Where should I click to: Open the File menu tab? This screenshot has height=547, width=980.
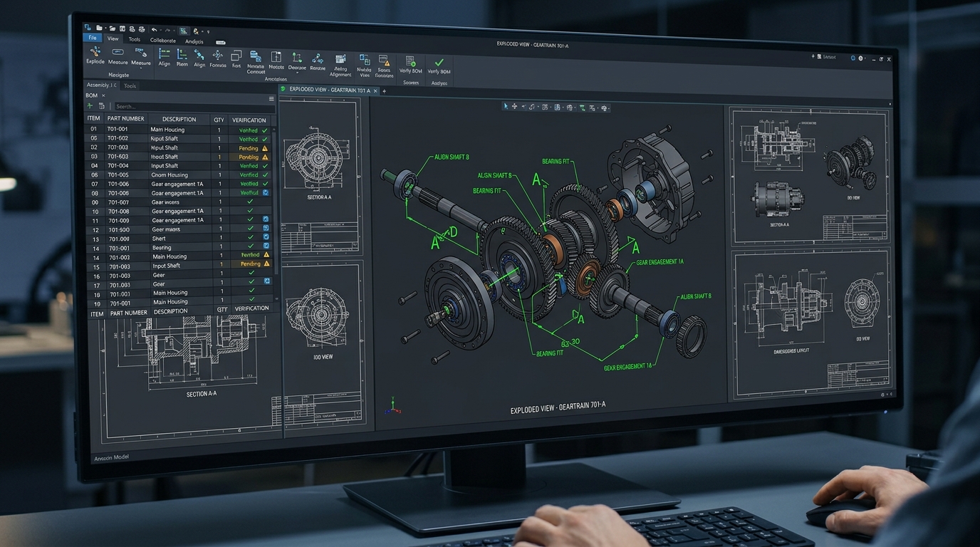93,38
